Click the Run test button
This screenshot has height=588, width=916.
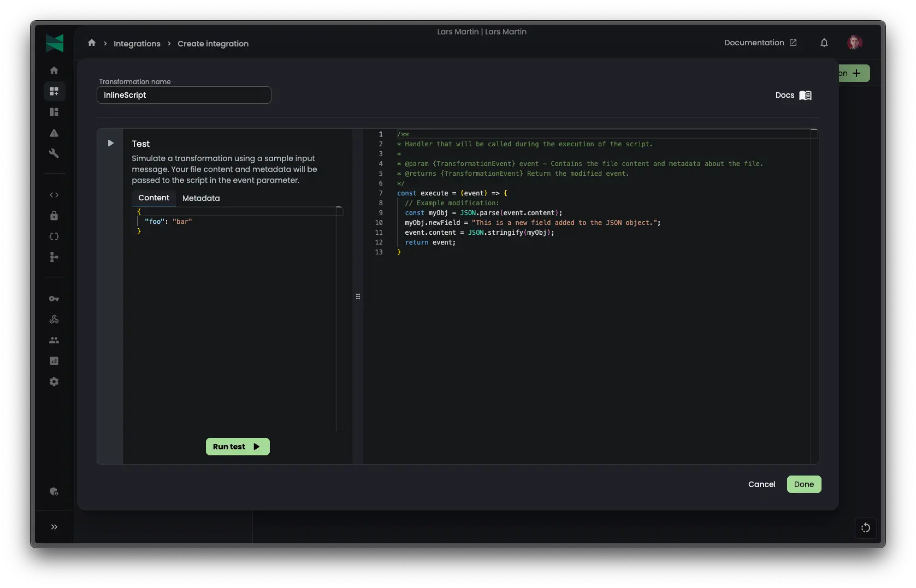coord(237,447)
